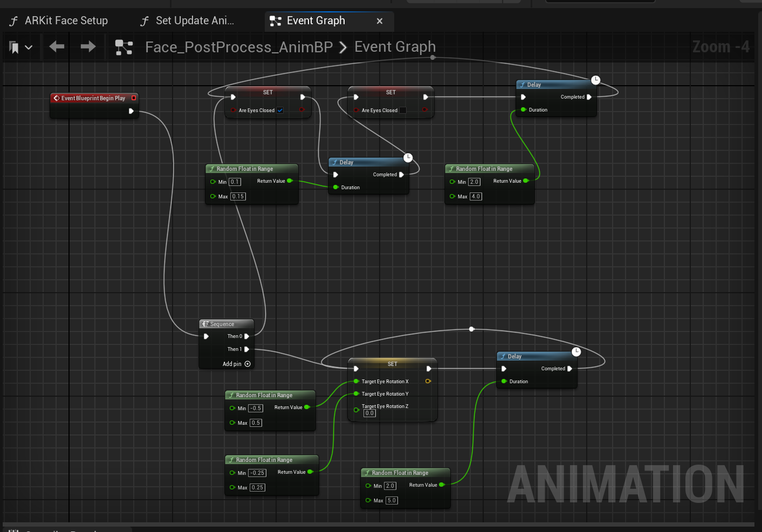The height and width of the screenshot is (532, 762).
Task: Click Return Value pin of the -0.25 to 0.25 node
Action: point(310,472)
